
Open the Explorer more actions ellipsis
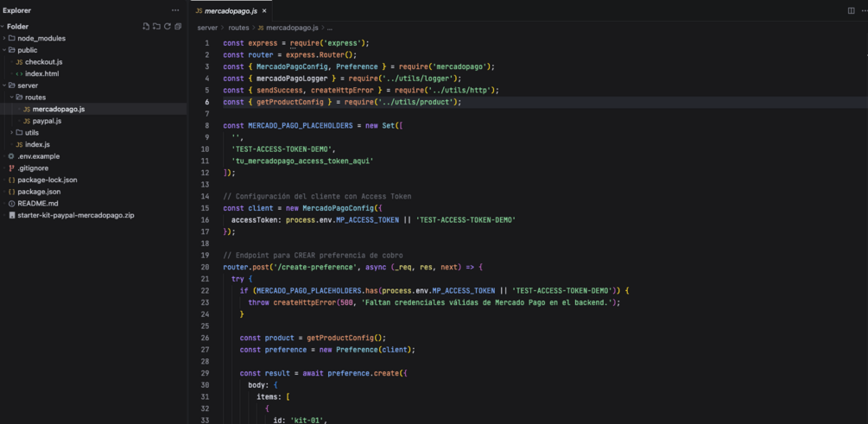pyautogui.click(x=175, y=10)
